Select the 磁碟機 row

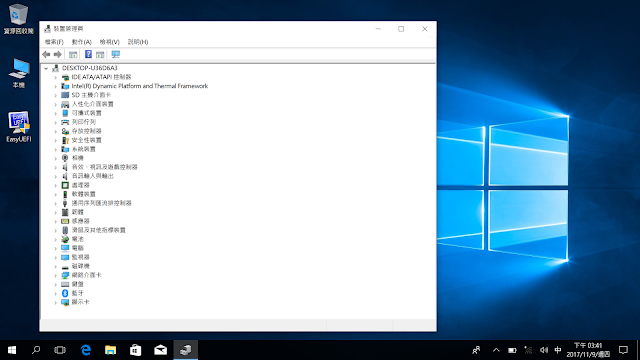coord(80,266)
